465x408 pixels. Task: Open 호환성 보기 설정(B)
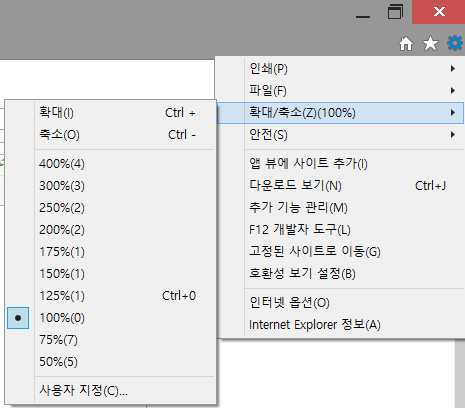[x=340, y=274]
